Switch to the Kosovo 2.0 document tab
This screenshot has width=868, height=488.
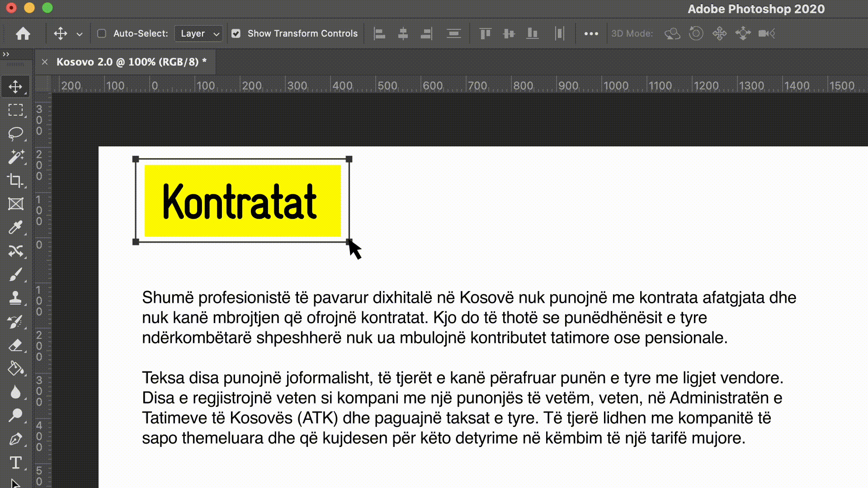(131, 62)
